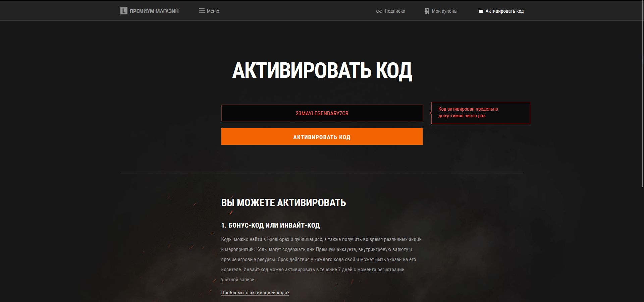Screen dimensions: 644x302
Task: Go to ПРЕМИУМ МАГАЗИН home text
Action: point(154,11)
